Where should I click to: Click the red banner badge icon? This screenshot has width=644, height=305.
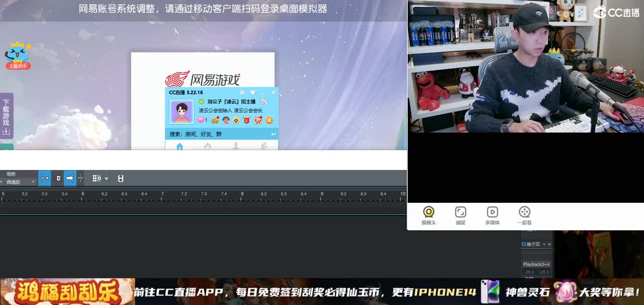247,120
